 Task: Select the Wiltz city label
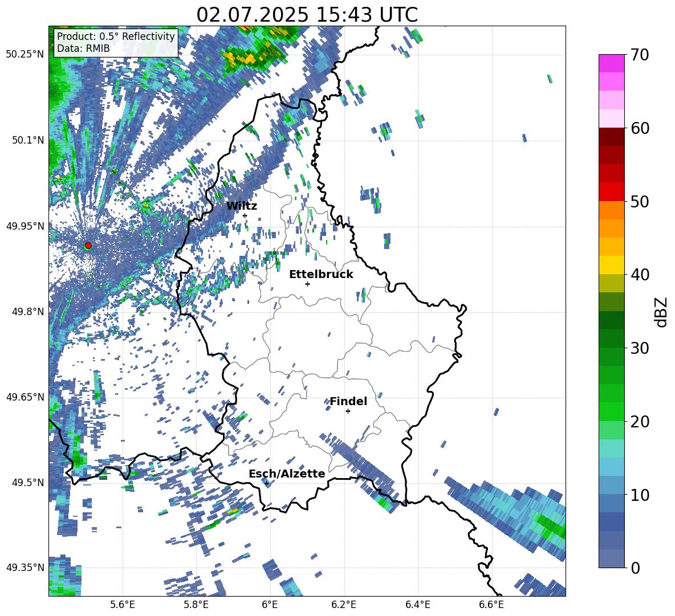242,206
